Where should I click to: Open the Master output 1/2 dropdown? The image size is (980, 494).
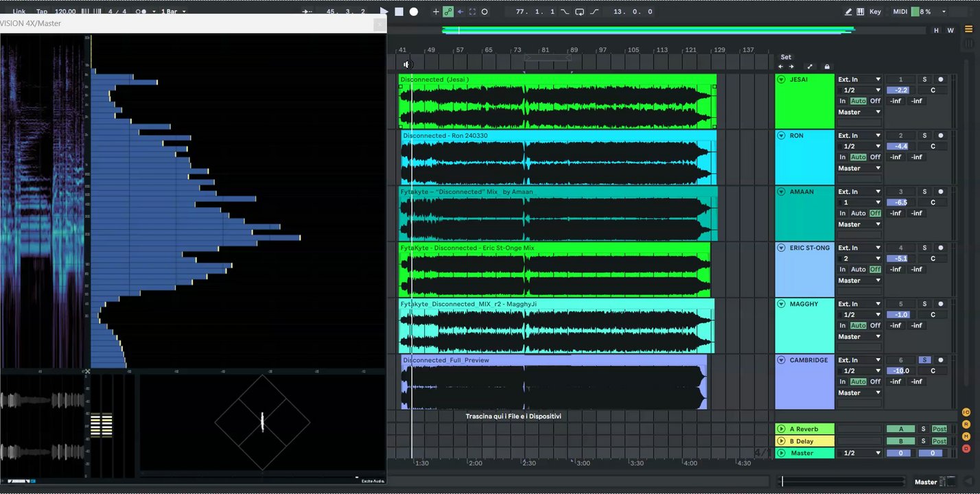859,454
